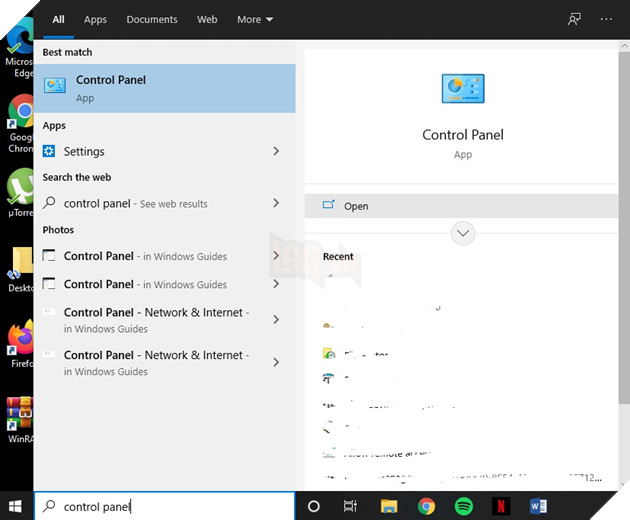
Task: Expand arrow for second Network & Internet photo
Action: click(276, 362)
